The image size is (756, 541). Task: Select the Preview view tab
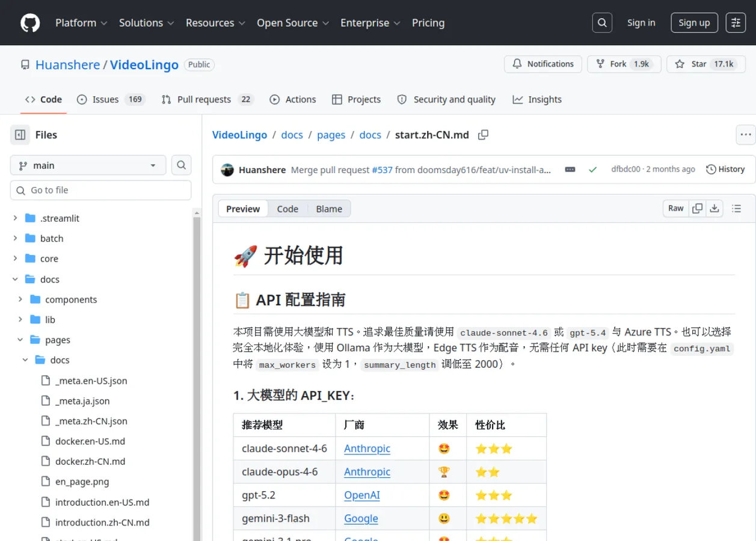click(x=243, y=209)
